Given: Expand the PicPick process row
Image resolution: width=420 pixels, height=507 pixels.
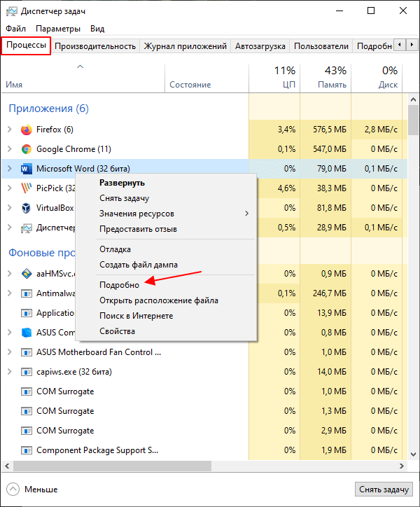Looking at the screenshot, I should click(x=10, y=188).
